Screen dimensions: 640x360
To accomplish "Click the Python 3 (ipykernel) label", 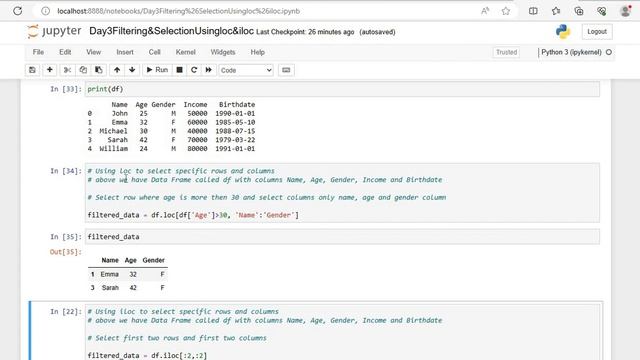I will (x=571, y=52).
